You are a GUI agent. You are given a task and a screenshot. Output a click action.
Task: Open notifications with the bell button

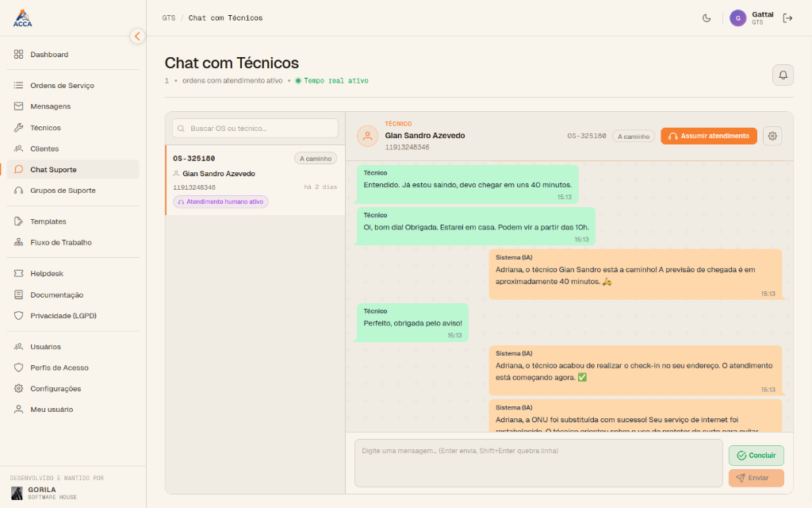click(783, 75)
